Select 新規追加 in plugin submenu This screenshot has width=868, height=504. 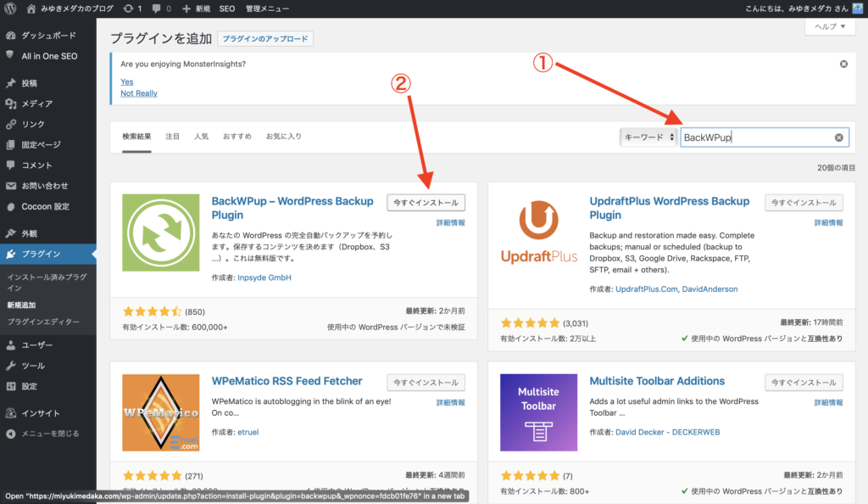[x=21, y=305]
